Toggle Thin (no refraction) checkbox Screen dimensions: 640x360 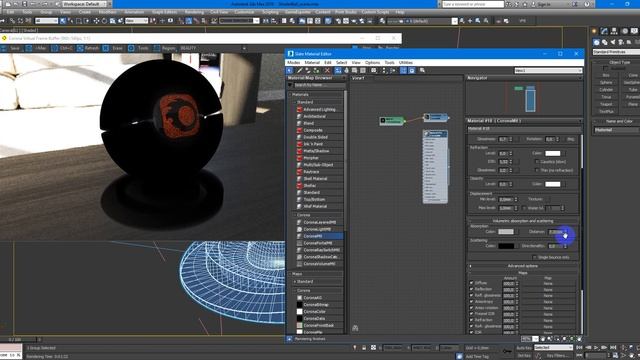tap(536, 170)
